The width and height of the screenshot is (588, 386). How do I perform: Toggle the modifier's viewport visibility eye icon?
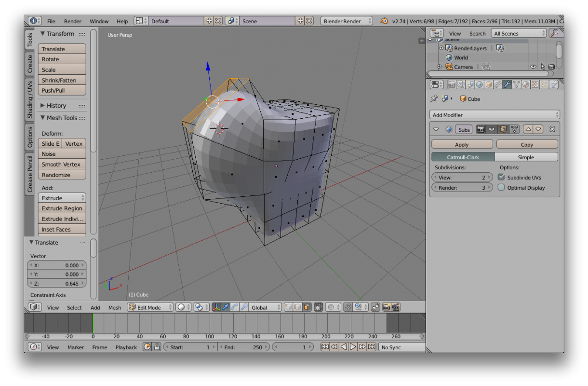coord(492,129)
